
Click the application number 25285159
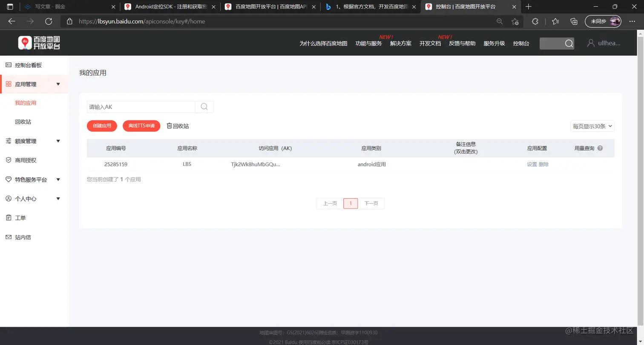pos(116,164)
